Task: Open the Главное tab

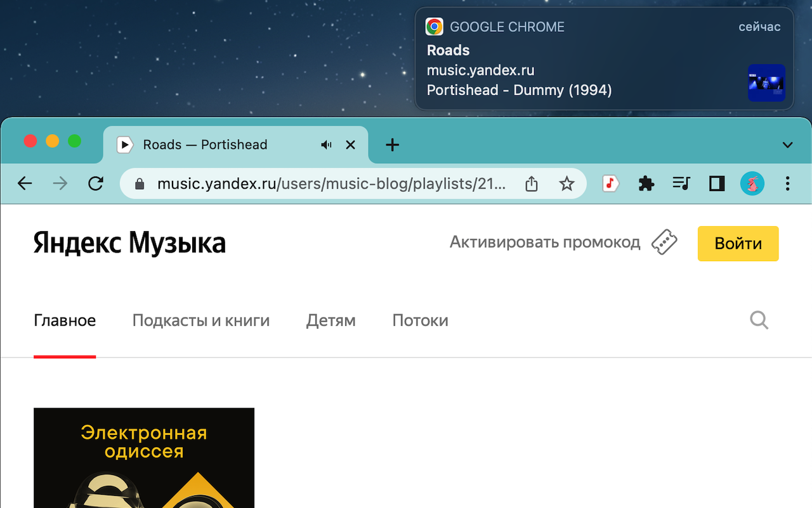Action: [x=65, y=321]
